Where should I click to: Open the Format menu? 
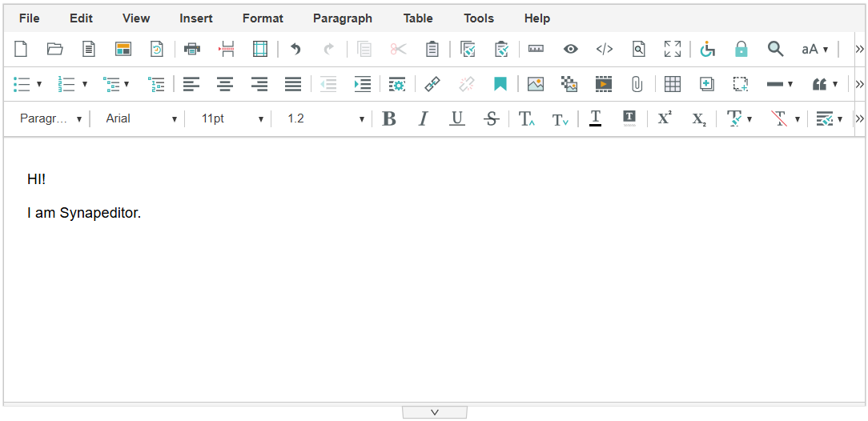coord(263,18)
